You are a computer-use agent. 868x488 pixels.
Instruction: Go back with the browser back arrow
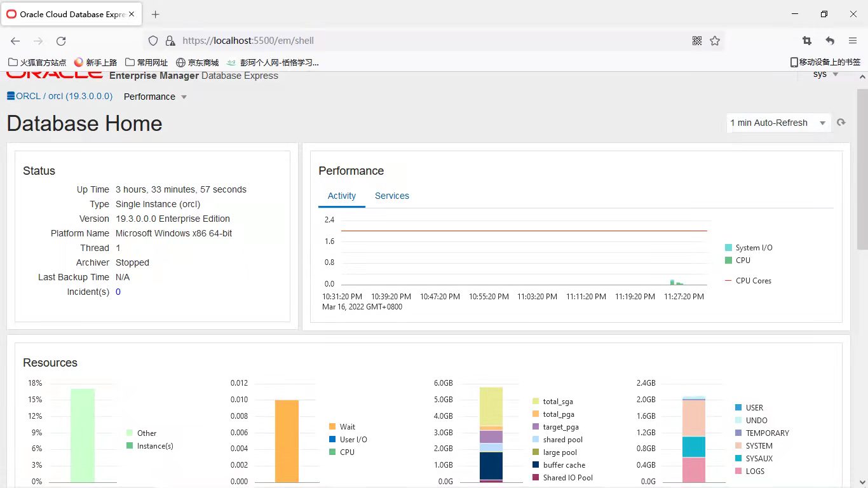pyautogui.click(x=15, y=41)
